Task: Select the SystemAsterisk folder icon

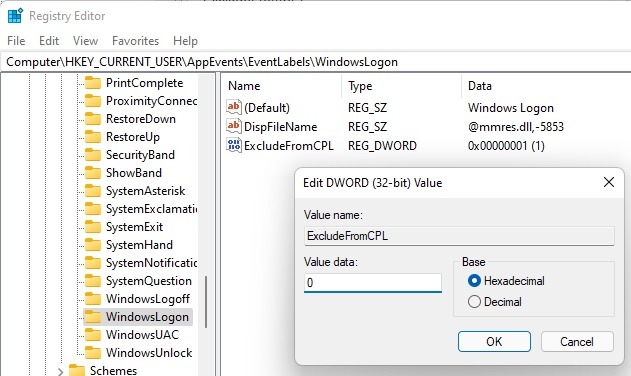Action: [x=93, y=191]
